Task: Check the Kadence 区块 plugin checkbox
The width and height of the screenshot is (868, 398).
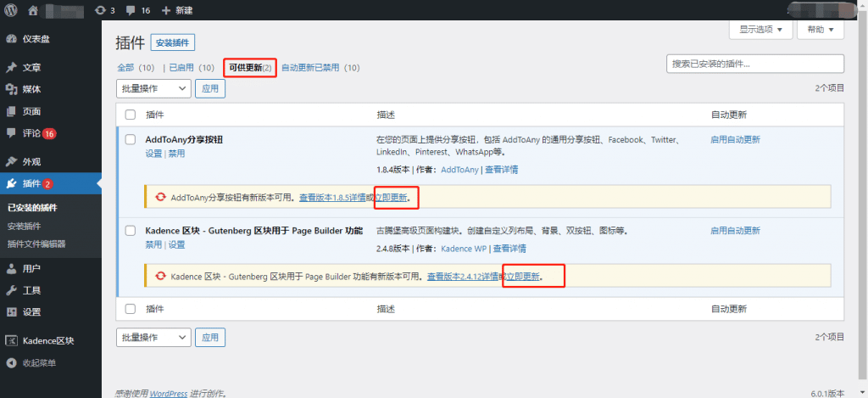Action: pos(131,230)
